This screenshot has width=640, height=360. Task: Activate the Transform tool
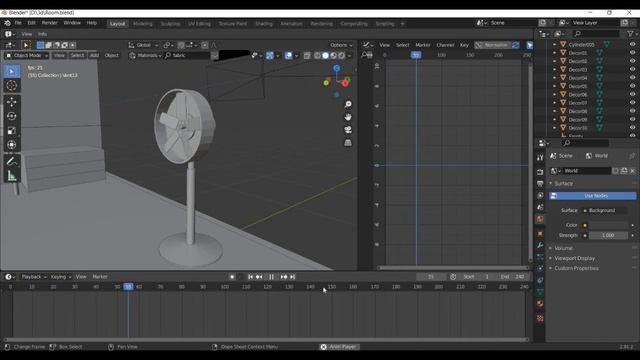pyautogui.click(x=11, y=145)
